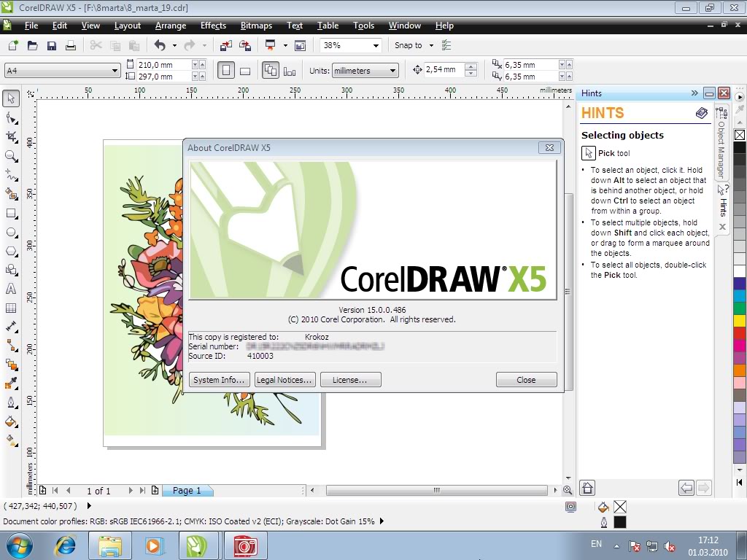Expand document color profiles arrow
The image size is (747, 560).
381,521
